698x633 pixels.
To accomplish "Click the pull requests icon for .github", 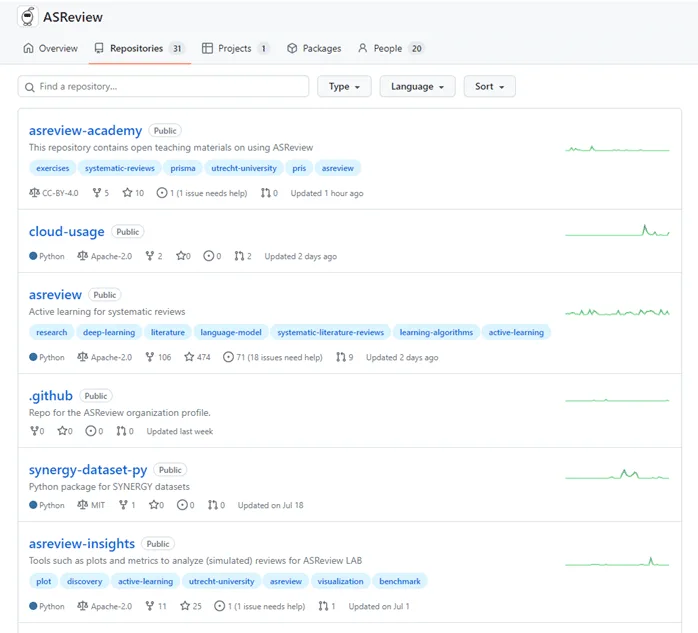I will click(121, 431).
